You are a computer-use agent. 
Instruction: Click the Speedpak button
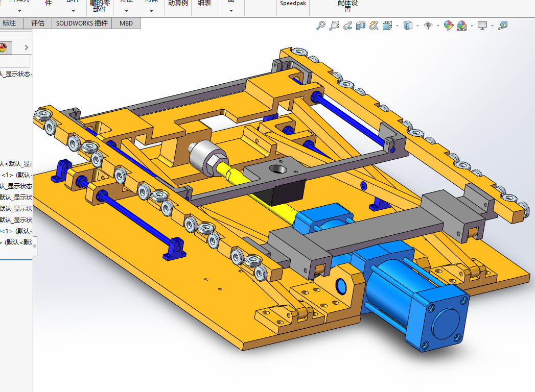coord(292,3)
